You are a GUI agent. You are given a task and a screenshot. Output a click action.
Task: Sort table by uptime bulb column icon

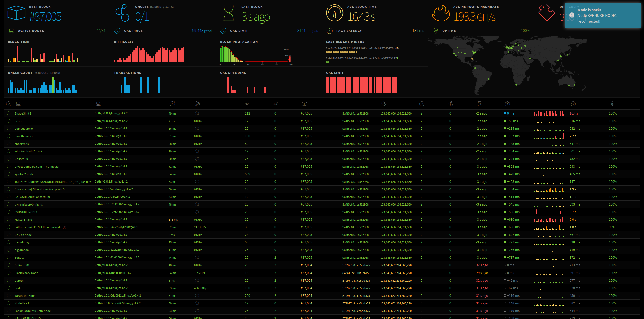pyautogui.click(x=612, y=104)
